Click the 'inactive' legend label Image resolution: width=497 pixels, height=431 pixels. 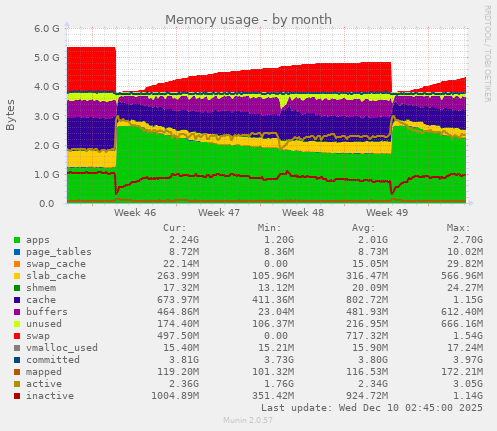(50, 396)
